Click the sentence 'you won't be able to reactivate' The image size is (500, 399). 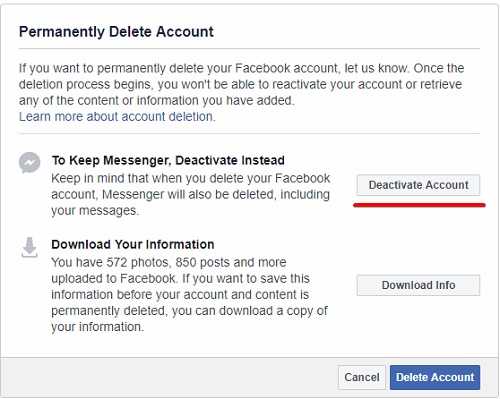coord(244,85)
